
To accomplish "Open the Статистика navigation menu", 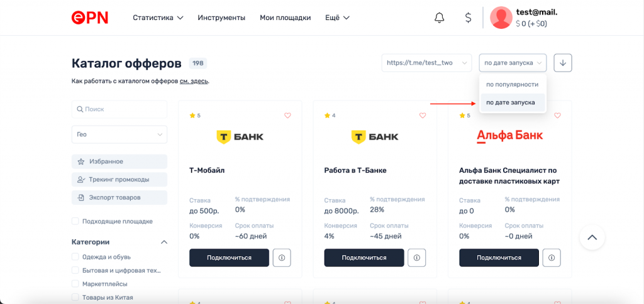I will 158,18.
